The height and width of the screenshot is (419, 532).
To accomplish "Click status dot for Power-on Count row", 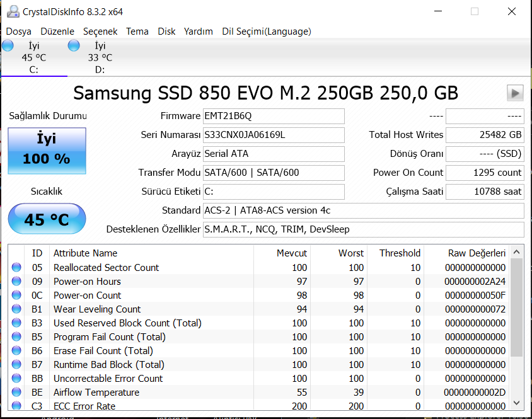I will click(x=16, y=295).
